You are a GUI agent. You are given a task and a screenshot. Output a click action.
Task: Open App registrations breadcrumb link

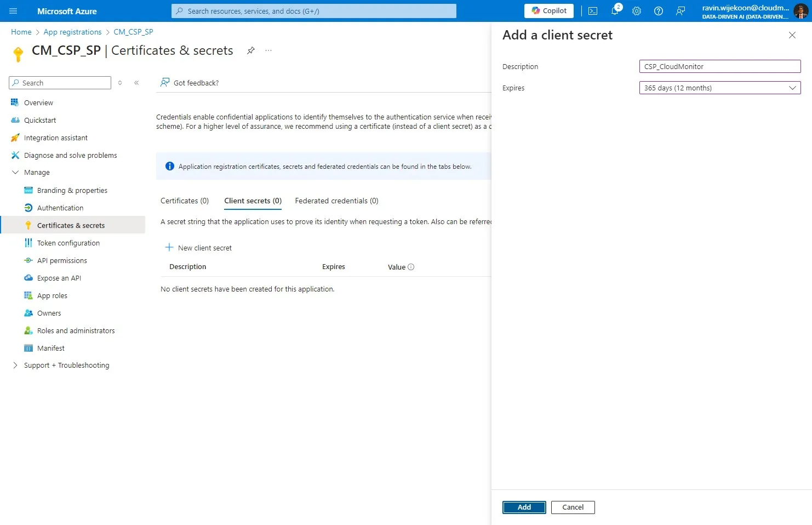[72, 32]
